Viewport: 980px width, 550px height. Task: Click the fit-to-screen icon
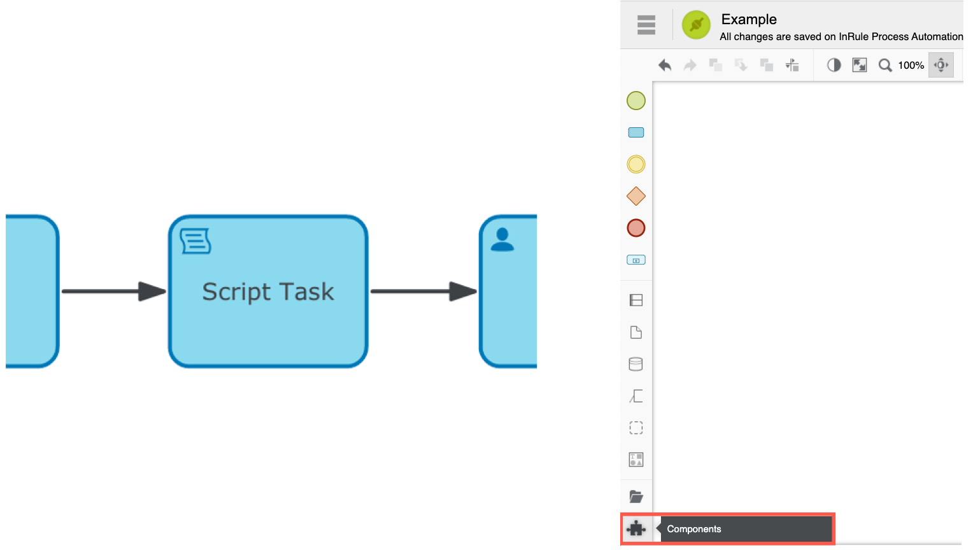tap(859, 65)
